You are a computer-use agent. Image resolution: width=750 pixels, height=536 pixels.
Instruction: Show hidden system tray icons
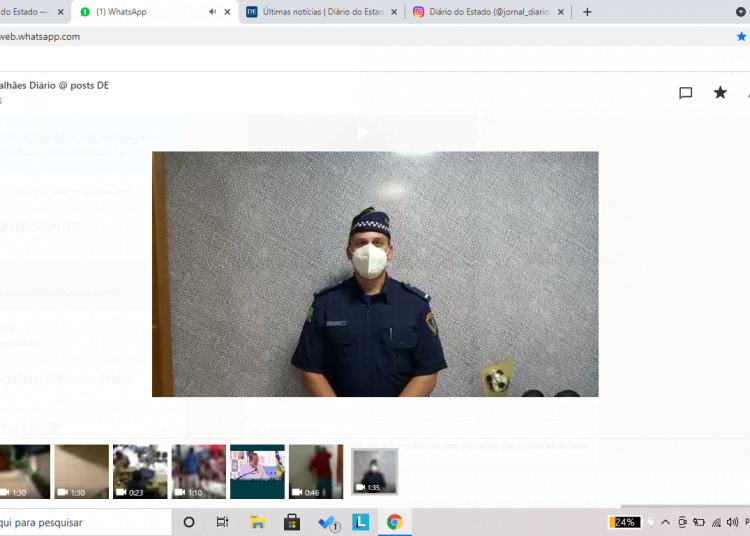[x=665, y=522]
